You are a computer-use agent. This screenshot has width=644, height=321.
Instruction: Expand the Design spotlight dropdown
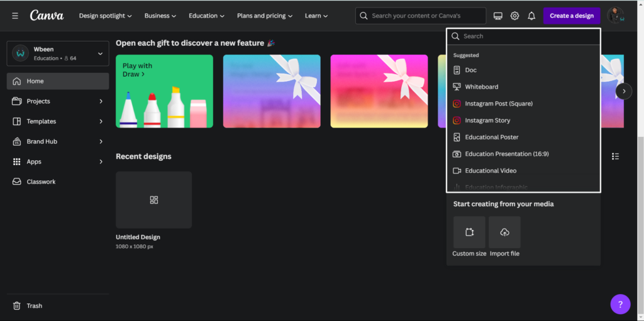106,16
